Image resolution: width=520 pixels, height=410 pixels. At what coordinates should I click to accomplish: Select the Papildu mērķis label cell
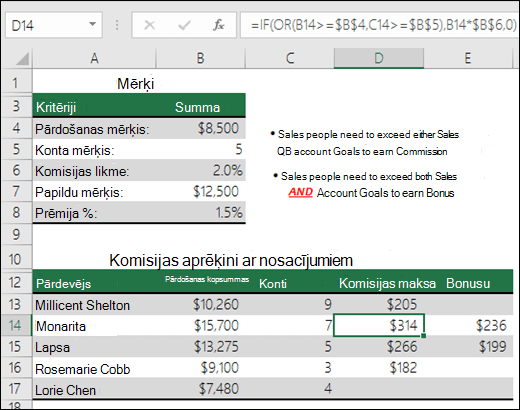(x=94, y=192)
